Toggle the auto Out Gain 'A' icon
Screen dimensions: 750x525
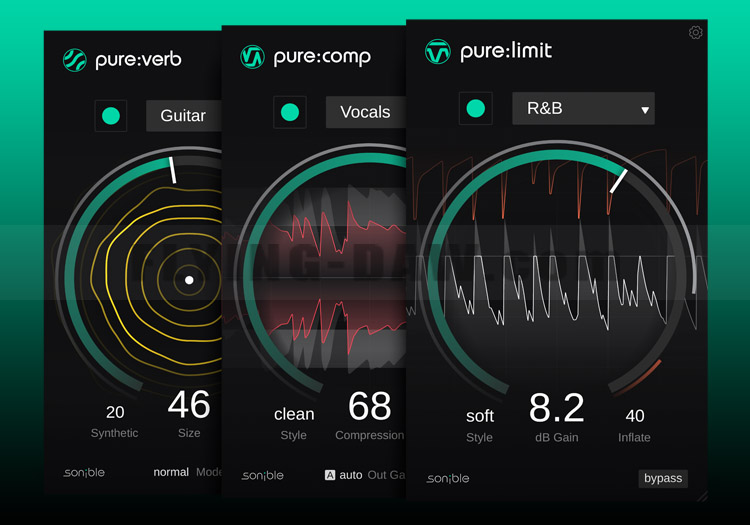click(330, 475)
